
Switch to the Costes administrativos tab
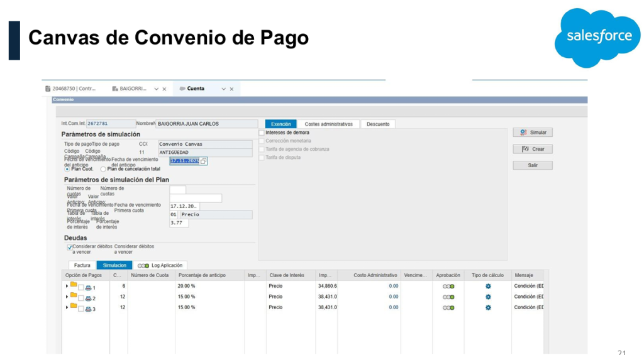pos(328,124)
